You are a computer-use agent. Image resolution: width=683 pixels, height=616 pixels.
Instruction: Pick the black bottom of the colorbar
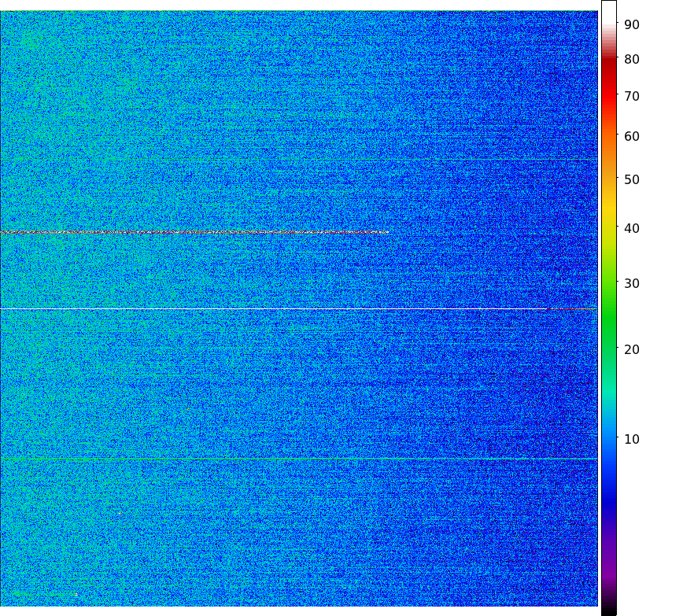pos(609,610)
